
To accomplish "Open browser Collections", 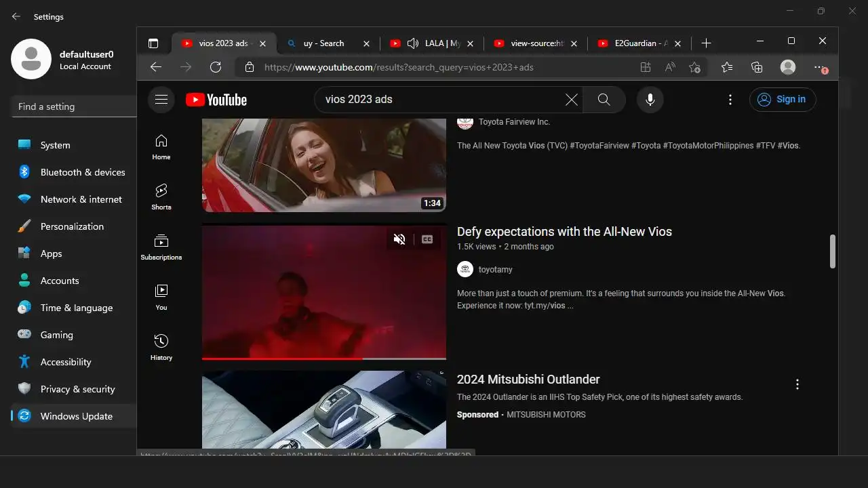I will click(x=757, y=67).
